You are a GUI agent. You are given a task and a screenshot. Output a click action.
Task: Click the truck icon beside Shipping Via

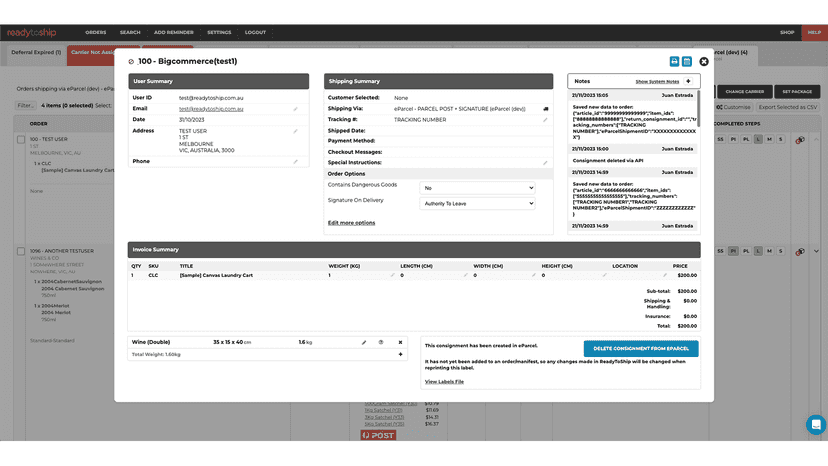tap(545, 109)
